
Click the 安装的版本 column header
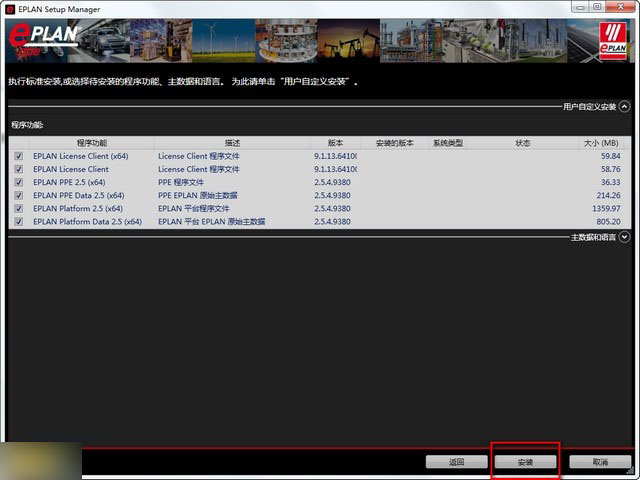click(x=395, y=143)
